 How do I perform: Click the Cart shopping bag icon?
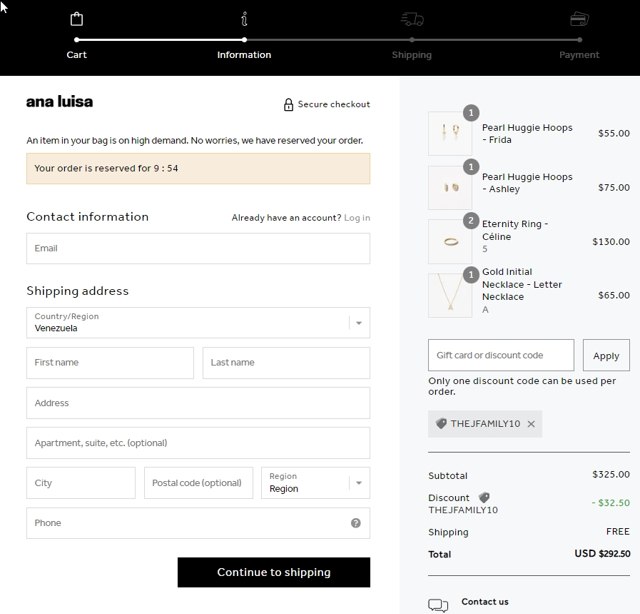(x=77, y=19)
